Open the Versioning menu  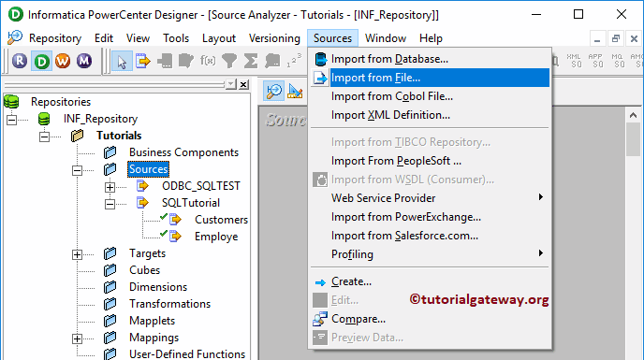274,38
